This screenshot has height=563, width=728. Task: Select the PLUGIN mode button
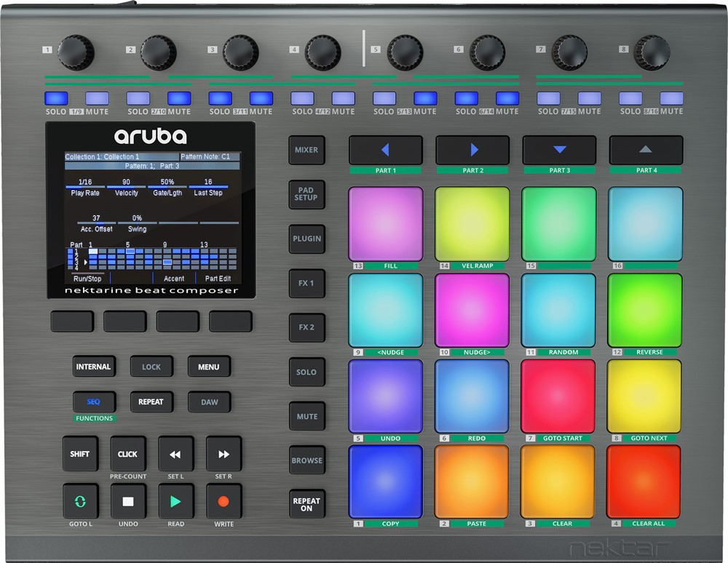tap(306, 239)
